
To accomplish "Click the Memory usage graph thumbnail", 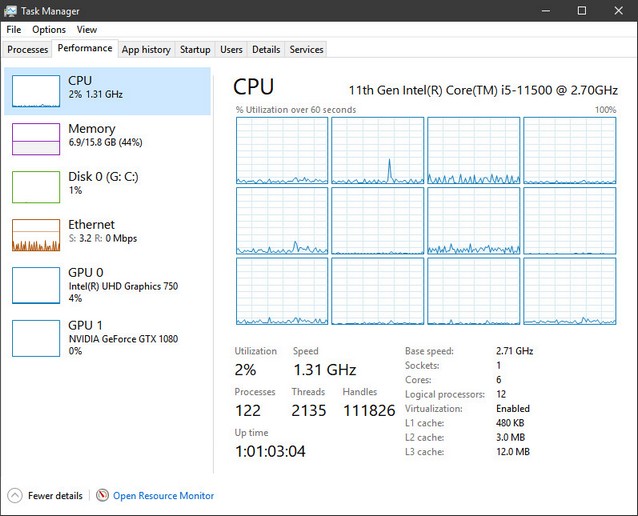I will pos(36,139).
